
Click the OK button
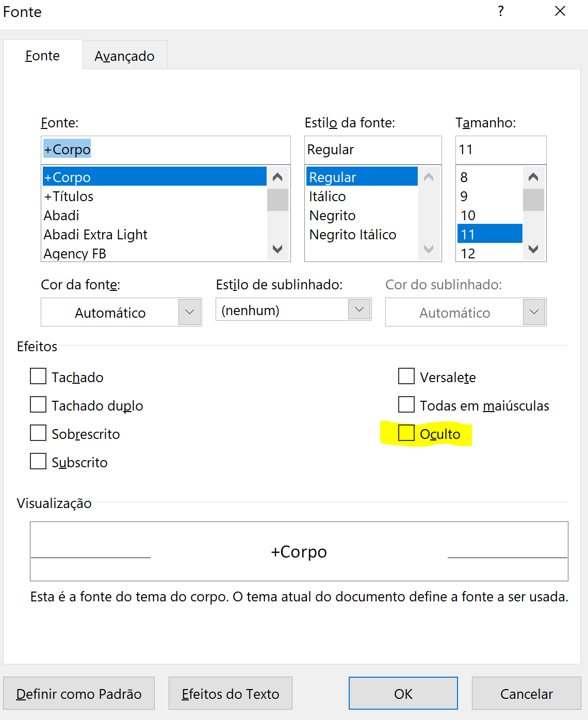pyautogui.click(x=403, y=694)
